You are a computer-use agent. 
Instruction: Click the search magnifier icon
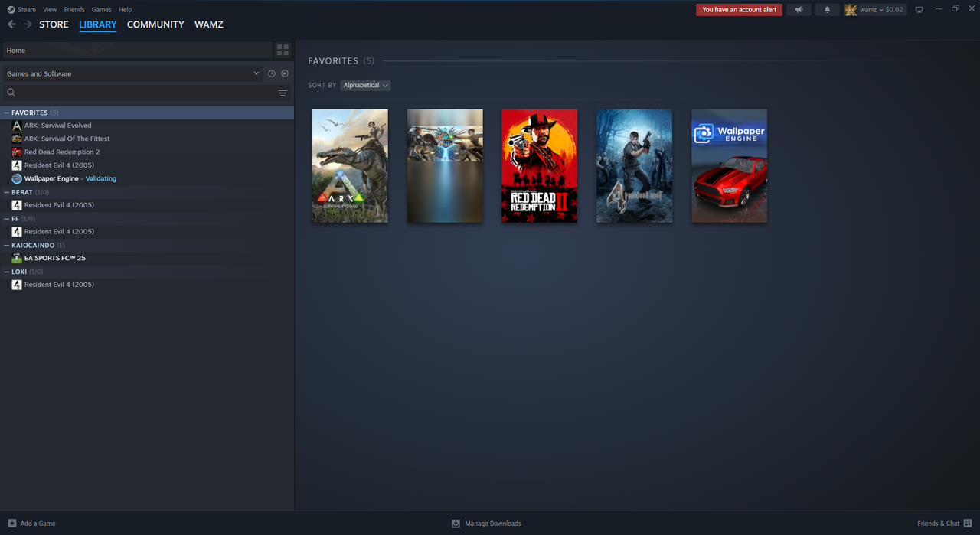11,93
